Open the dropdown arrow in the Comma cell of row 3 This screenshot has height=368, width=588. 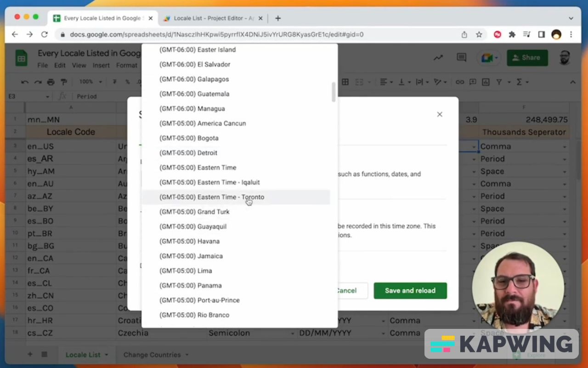pos(565,147)
